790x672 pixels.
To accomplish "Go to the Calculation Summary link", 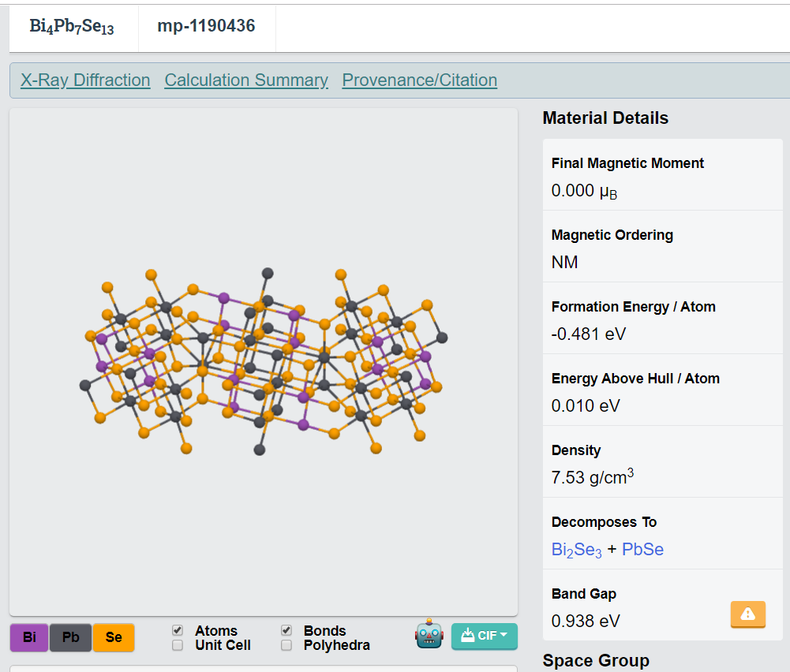I will click(x=246, y=80).
